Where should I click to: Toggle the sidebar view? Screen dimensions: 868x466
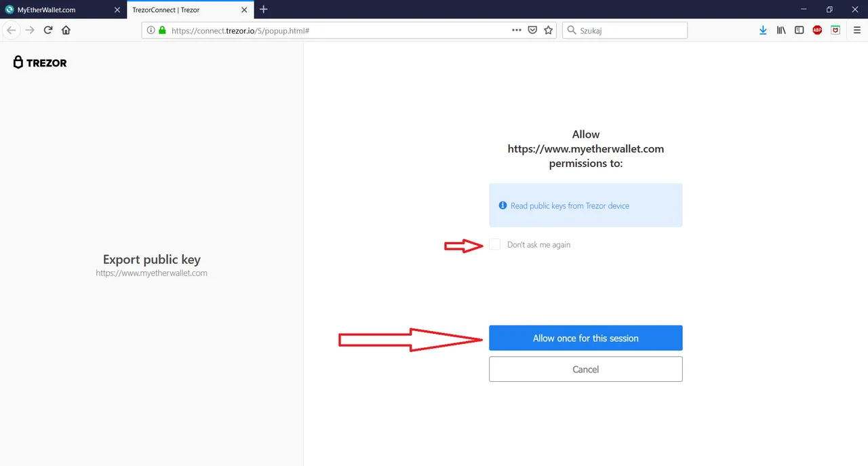tap(800, 31)
